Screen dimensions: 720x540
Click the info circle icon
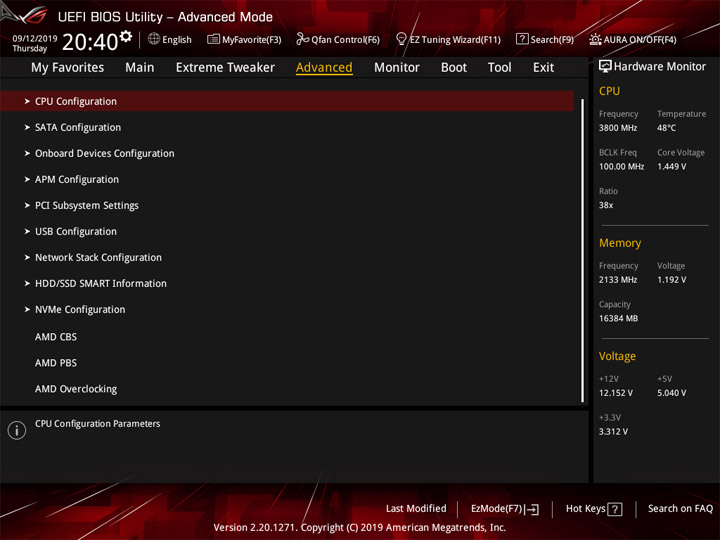tap(17, 430)
